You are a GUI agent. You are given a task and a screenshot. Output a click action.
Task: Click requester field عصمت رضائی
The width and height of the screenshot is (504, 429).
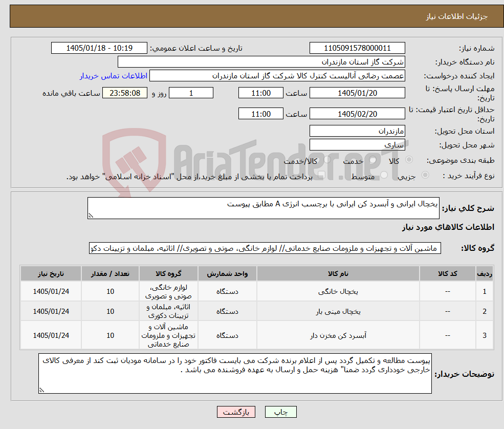pyautogui.click(x=277, y=76)
